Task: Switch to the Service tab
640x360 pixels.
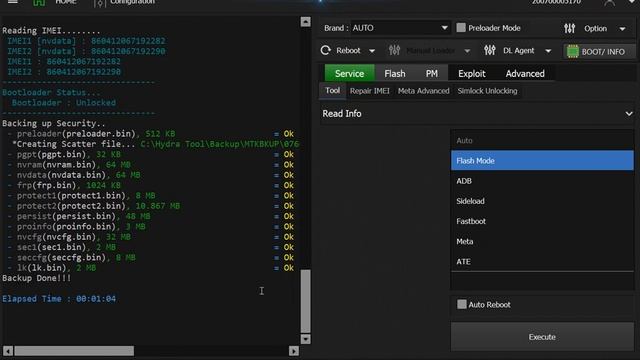Action: [349, 73]
